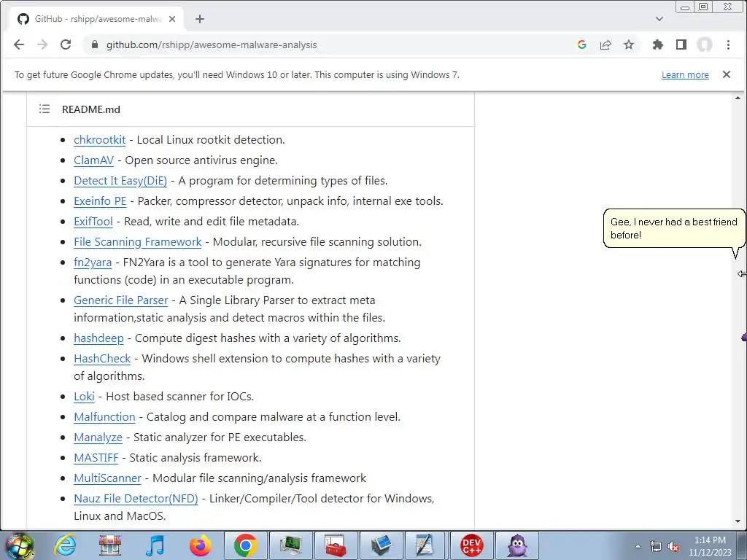Open the music note taskbar app
Screen dimensions: 747x560
155,545
